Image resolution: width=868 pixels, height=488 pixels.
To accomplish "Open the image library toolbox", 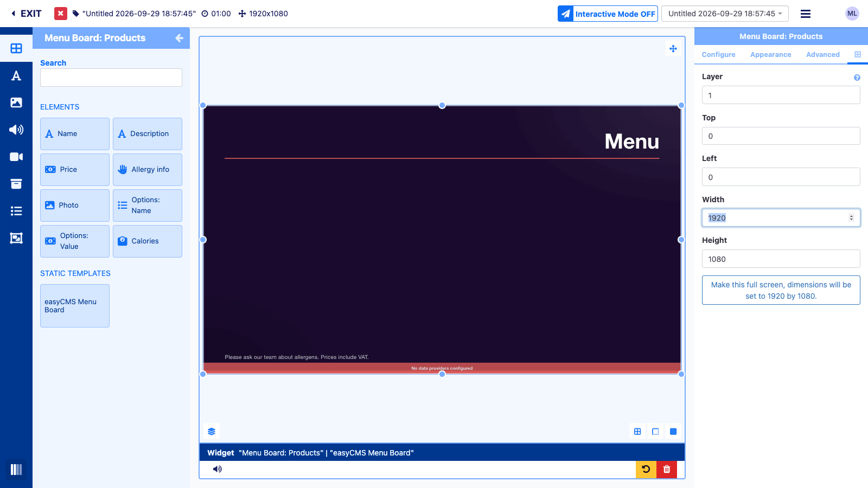I will click(16, 102).
